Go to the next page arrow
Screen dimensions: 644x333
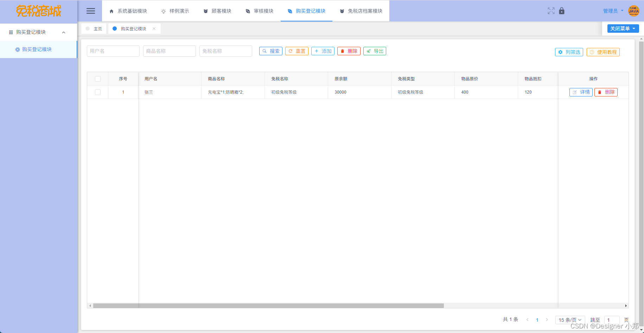547,320
